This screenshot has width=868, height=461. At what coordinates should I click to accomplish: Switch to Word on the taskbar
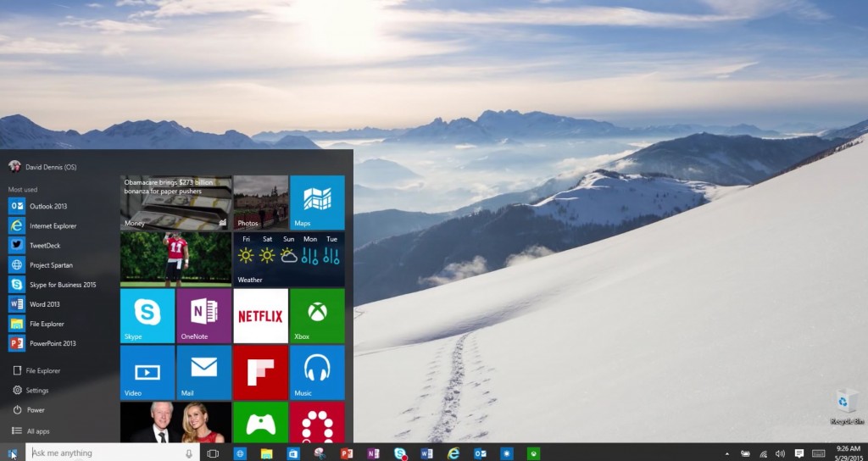427,453
